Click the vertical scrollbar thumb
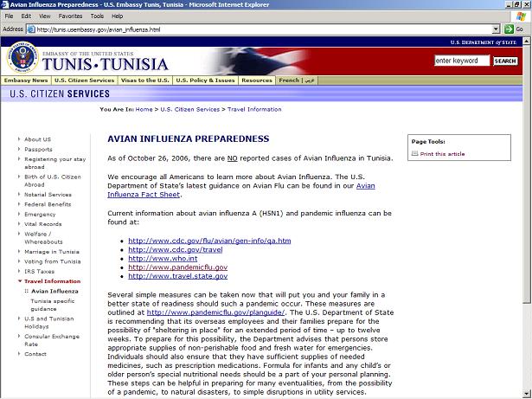Viewport: 532px width, 399px height. click(527, 174)
